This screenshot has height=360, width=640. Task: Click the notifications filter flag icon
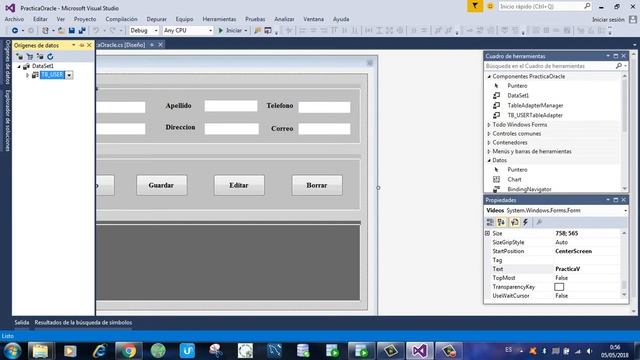475,6
